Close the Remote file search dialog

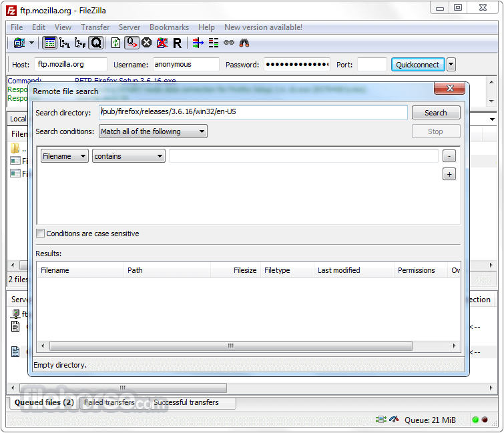tap(450, 88)
